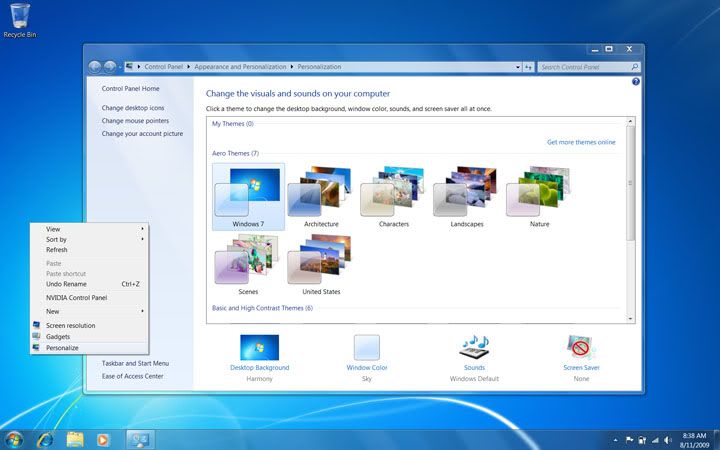Click the Help question mark icon
Screen dimensions: 720x450
pos(636,82)
